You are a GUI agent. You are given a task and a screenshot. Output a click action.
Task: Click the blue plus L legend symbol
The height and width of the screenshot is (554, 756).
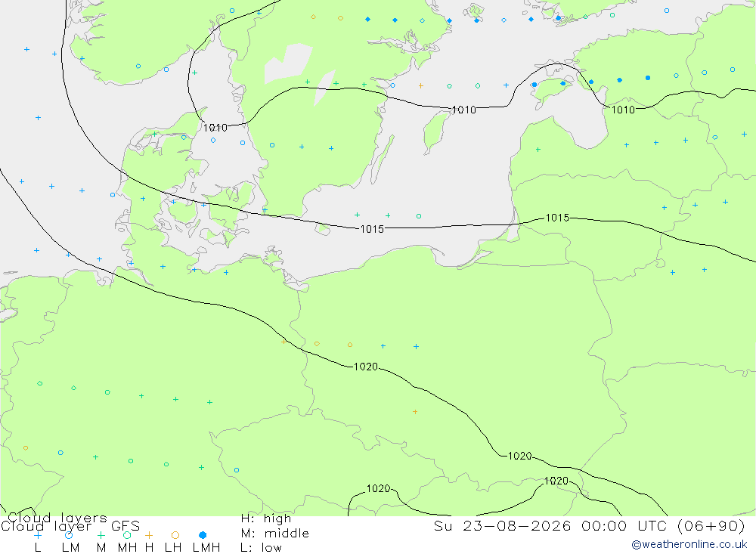click(38, 535)
